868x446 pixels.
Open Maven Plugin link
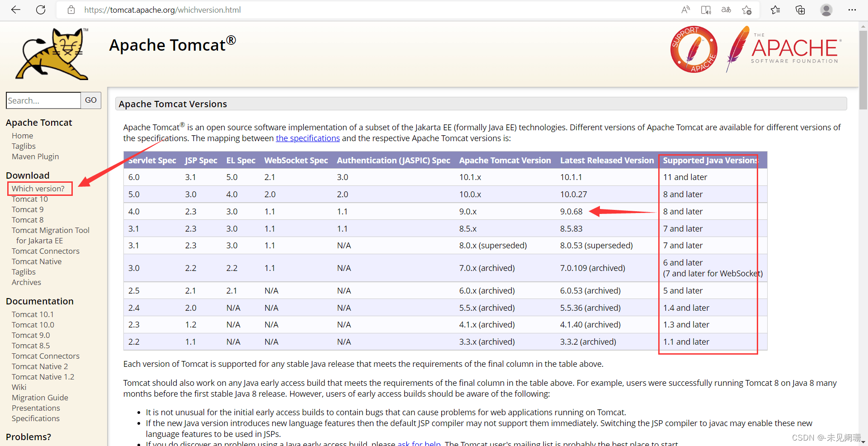click(x=35, y=157)
